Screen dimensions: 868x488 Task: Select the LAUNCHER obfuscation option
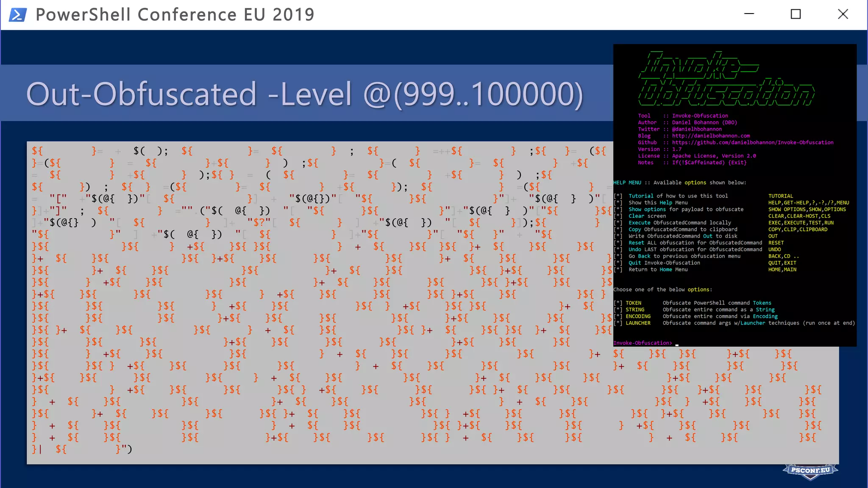click(x=638, y=323)
